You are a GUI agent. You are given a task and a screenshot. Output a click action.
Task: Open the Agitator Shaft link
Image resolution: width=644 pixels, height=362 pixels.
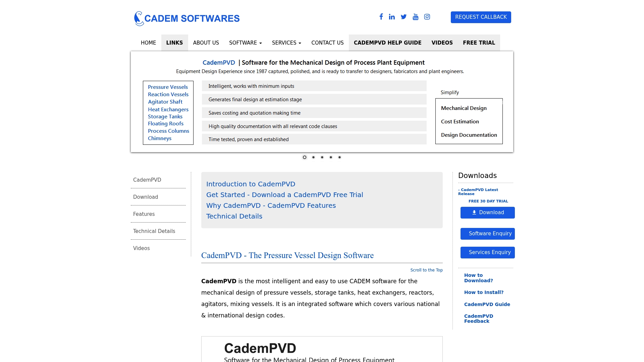[x=165, y=102]
